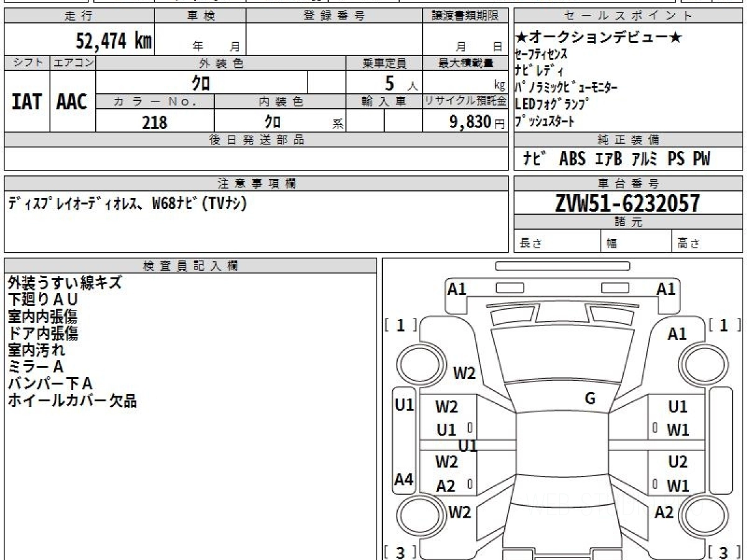This screenshot has height=560, width=747.
Task: Select the 注意事項欄 header
Action: tap(256, 184)
